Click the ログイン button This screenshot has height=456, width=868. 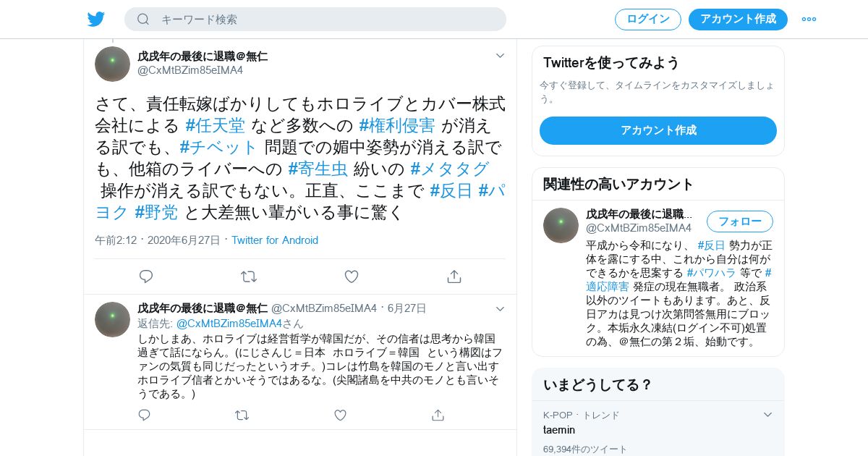point(648,20)
